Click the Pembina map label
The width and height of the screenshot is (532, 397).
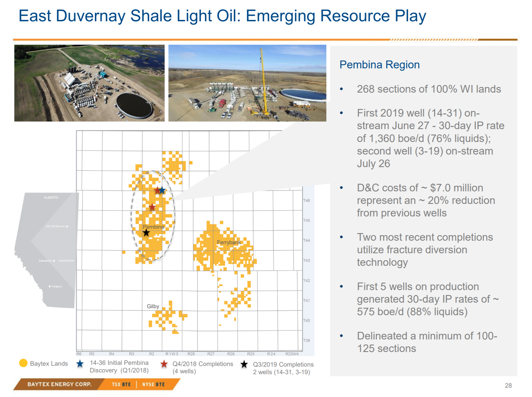[154, 227]
